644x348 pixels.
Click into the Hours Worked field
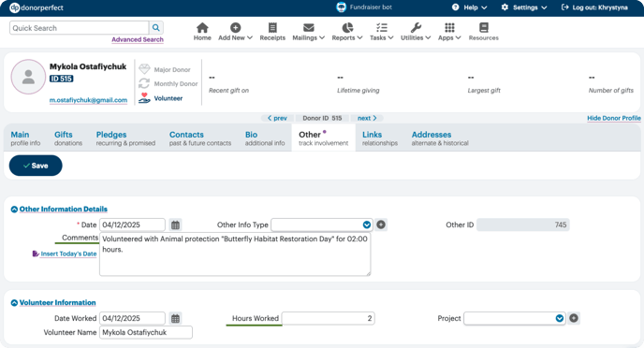pos(329,318)
